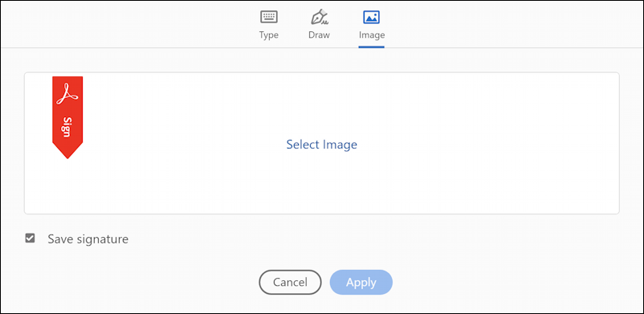
Task: Switch to the Draw tab label
Action: (319, 35)
